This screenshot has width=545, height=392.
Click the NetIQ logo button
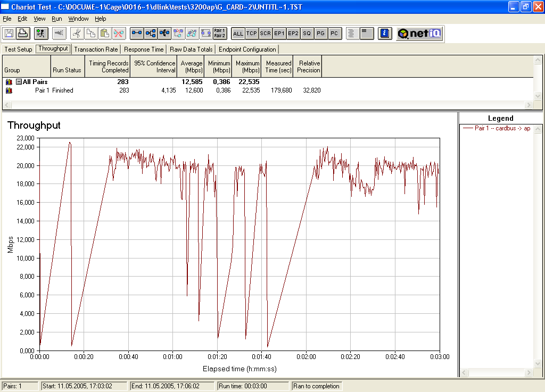pos(419,34)
